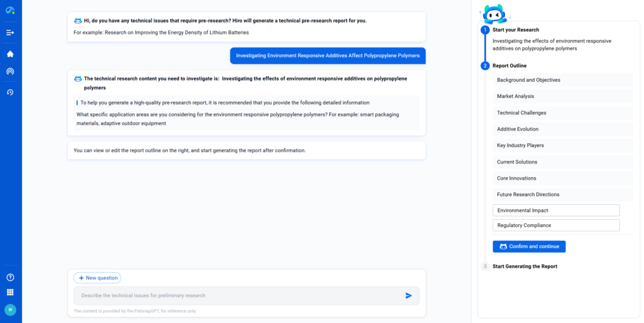Edit the Environmental Impact outline field
Viewport: 644px width, 323px height.
(x=556, y=211)
